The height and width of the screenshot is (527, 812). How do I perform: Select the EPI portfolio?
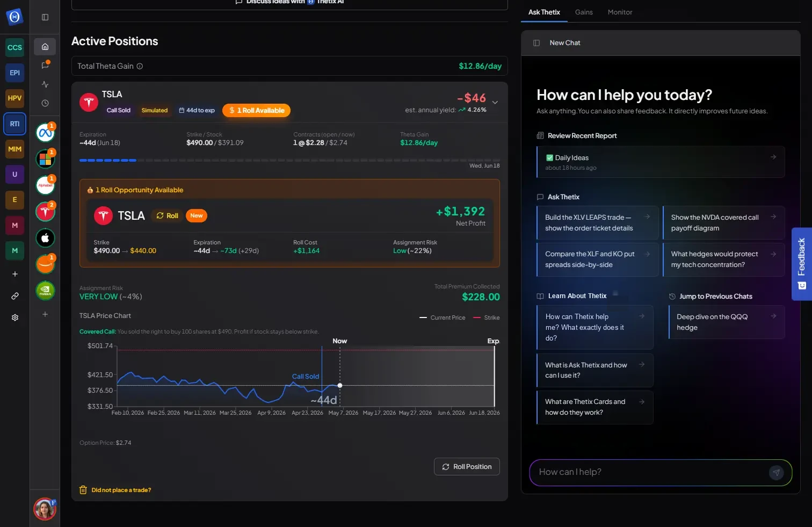pyautogui.click(x=15, y=73)
